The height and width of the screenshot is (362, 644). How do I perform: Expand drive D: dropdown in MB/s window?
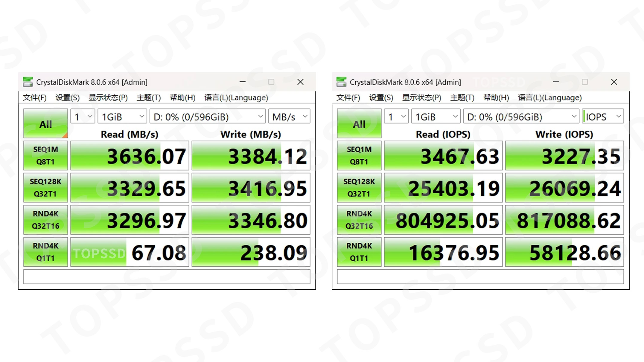(208, 116)
